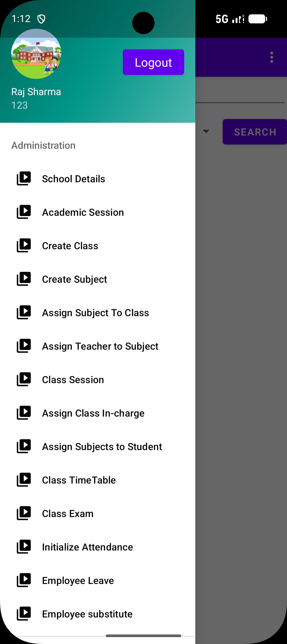Tap the school profile picture

[36, 54]
